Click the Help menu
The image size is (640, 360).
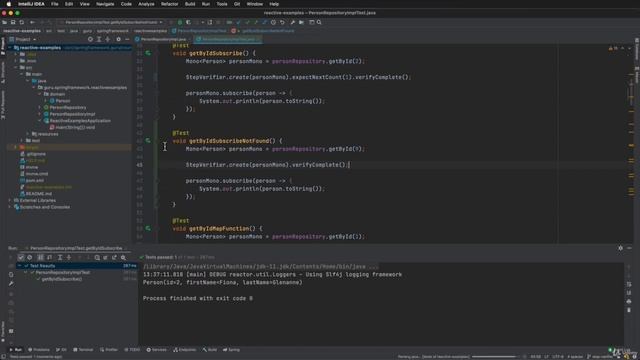pos(274,4)
